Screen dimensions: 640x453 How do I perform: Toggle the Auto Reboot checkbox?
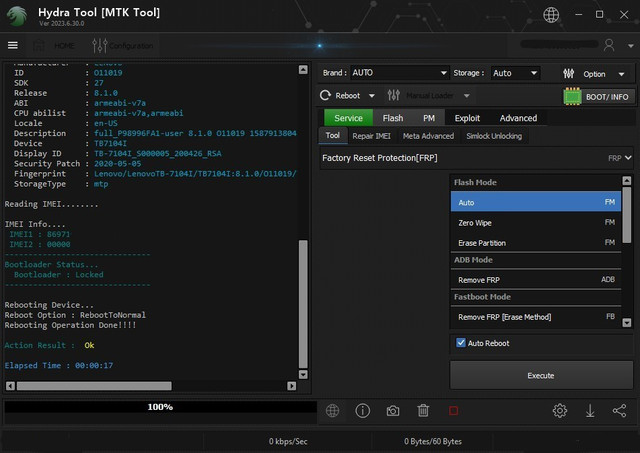[461, 343]
